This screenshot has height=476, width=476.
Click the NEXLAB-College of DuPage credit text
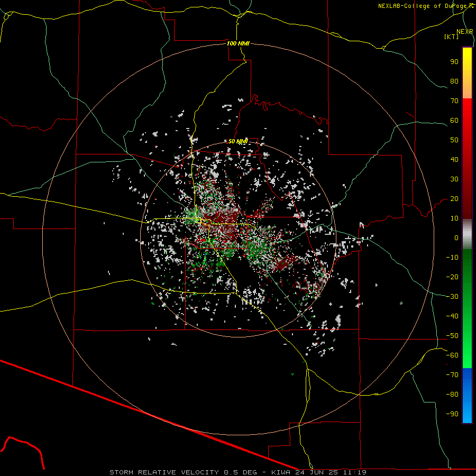[x=425, y=6]
